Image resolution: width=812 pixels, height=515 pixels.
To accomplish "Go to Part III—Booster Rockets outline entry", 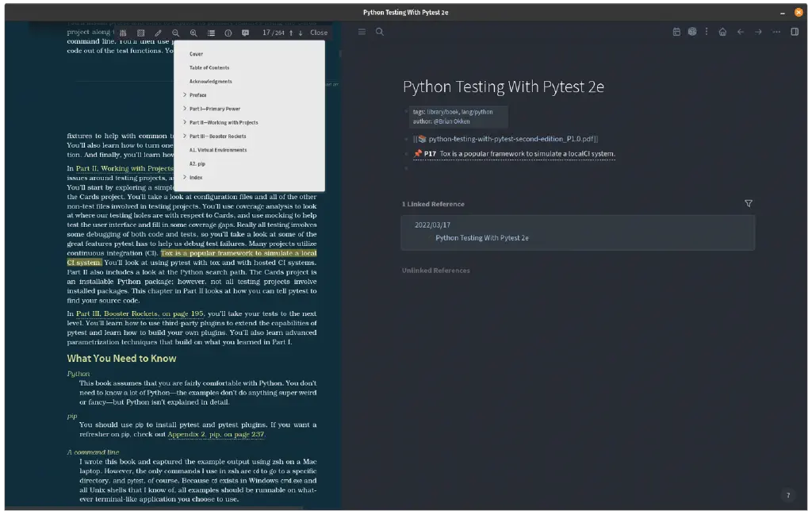I will click(x=217, y=136).
